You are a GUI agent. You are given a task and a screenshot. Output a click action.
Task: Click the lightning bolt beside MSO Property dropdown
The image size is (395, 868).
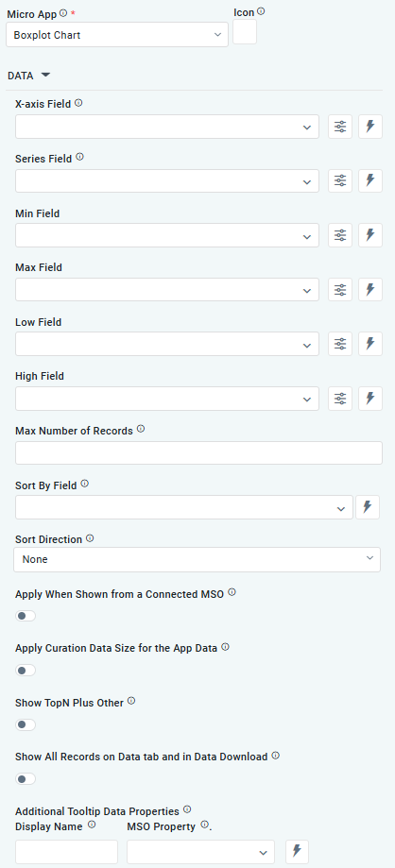[297, 851]
